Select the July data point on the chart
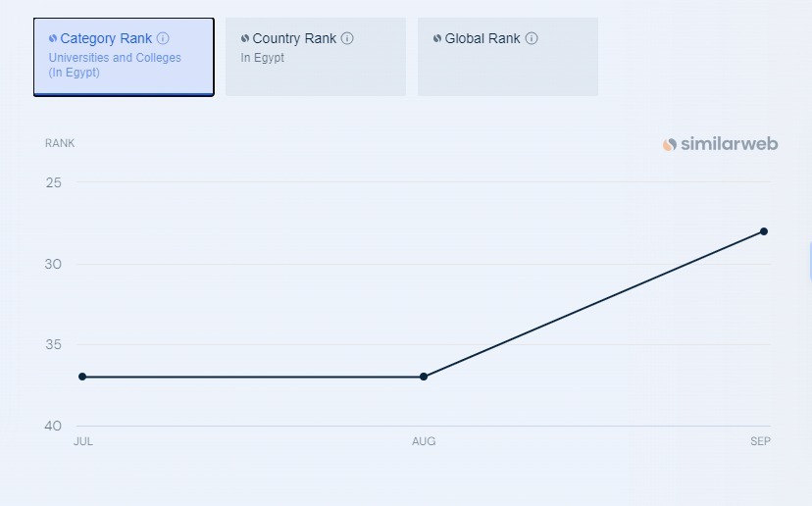 coord(82,377)
